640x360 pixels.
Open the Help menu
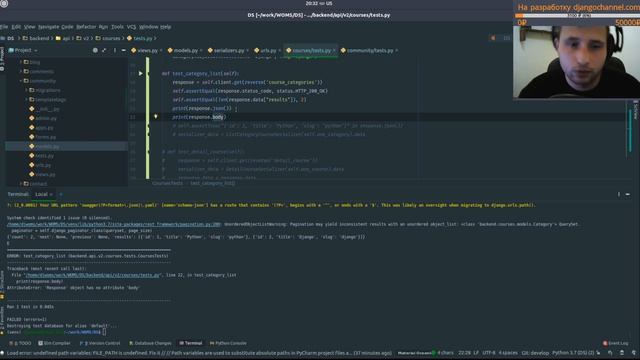(x=165, y=27)
